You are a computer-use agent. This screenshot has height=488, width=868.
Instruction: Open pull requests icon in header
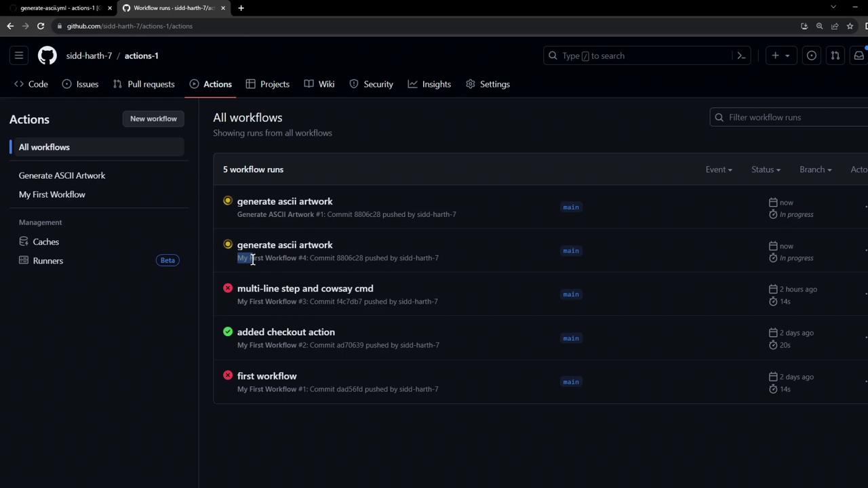coord(835,56)
